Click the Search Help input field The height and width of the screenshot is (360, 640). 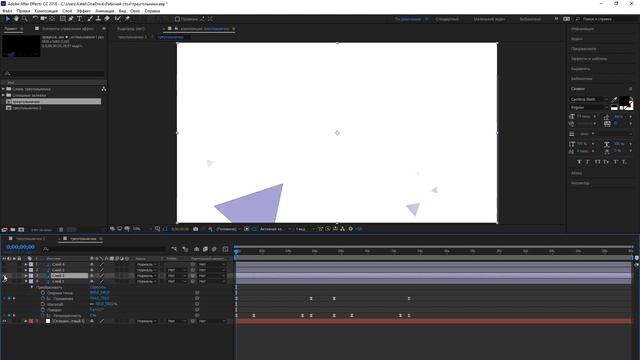608,19
